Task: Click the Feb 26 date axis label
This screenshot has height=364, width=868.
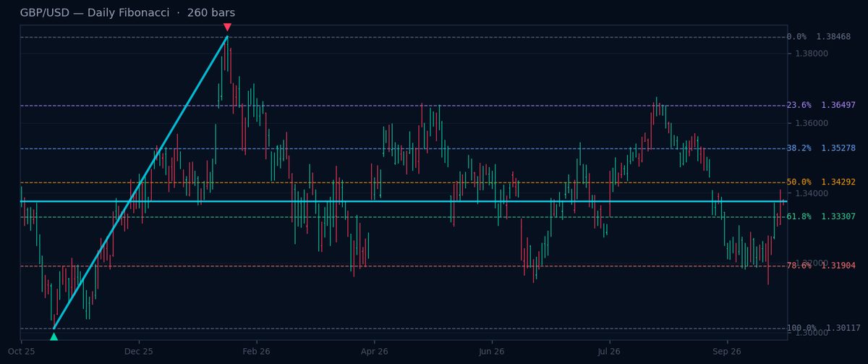Action: pyautogui.click(x=257, y=352)
